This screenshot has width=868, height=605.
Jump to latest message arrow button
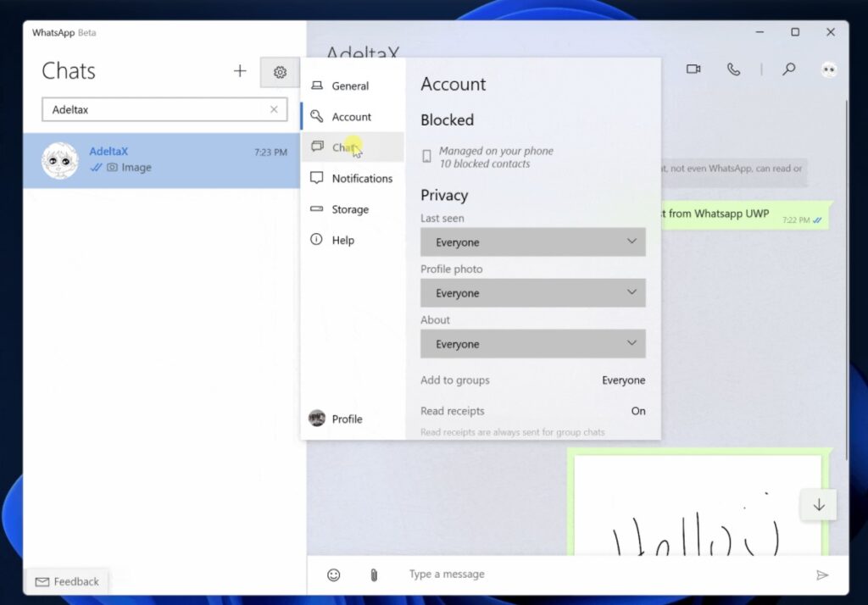point(819,505)
